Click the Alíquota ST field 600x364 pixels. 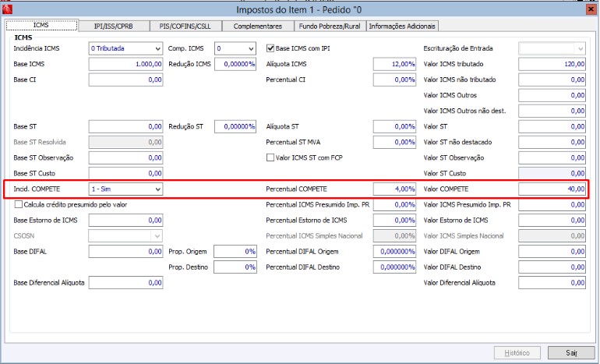click(x=394, y=126)
